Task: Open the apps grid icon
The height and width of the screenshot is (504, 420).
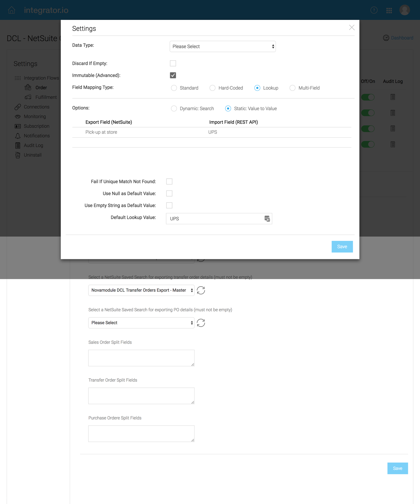Action: coord(389,10)
